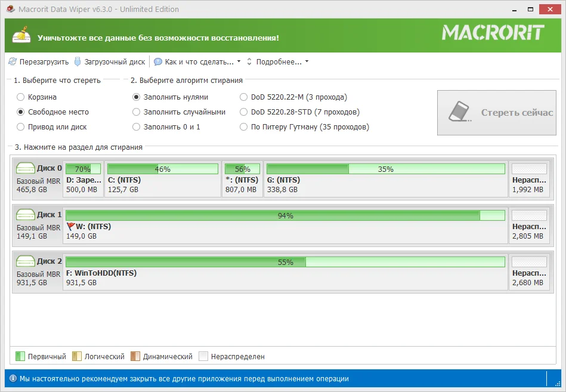The height and width of the screenshot is (392, 566).
Task: Select the Корзина radio option
Action: (x=20, y=97)
